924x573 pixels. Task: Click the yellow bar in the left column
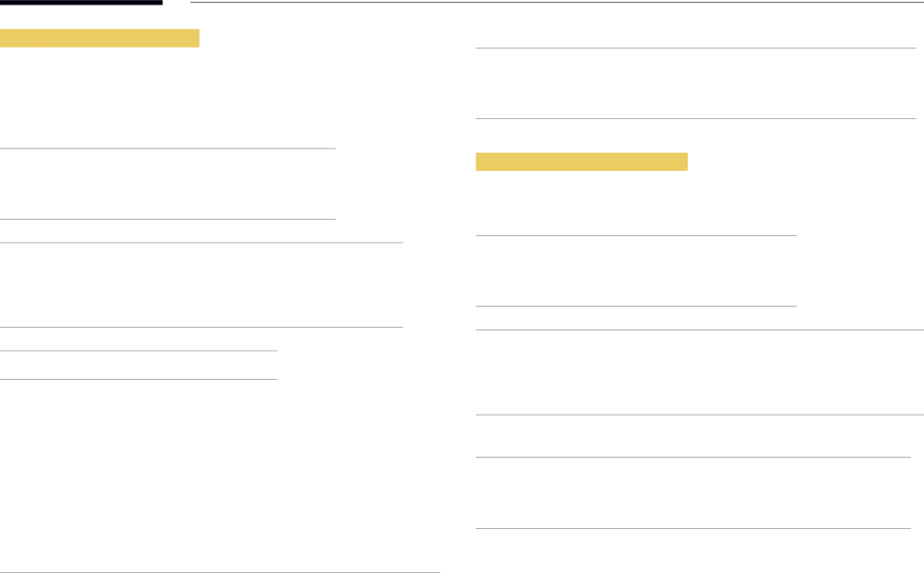100,38
